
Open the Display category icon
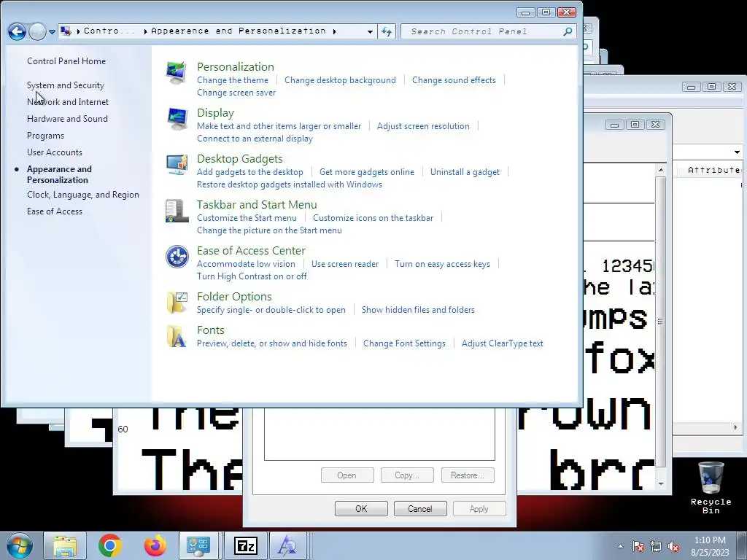[177, 119]
